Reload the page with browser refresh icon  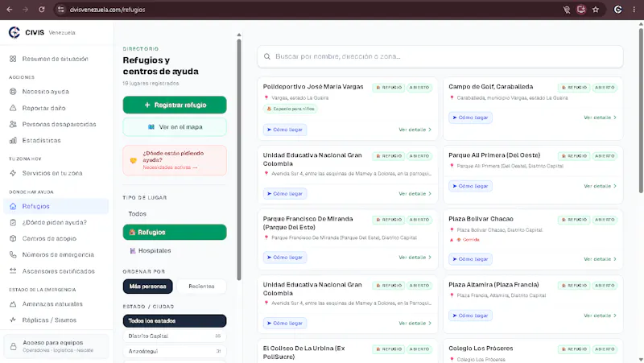42,10
